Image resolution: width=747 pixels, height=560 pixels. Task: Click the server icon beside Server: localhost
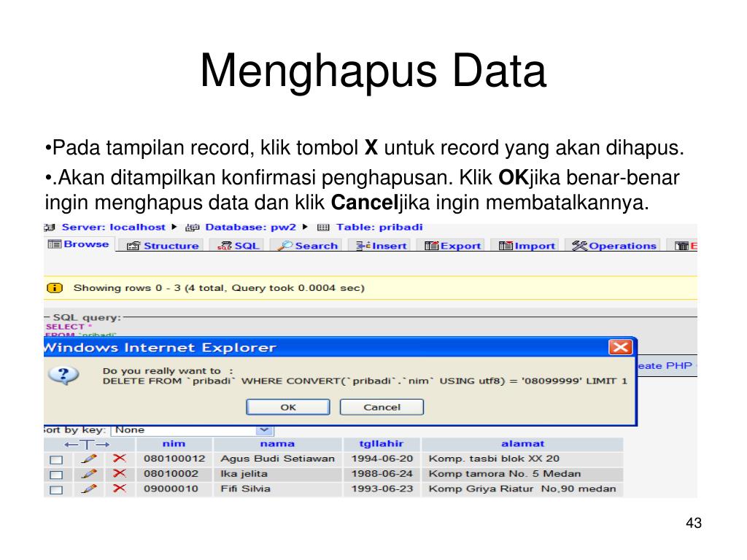[x=50, y=227]
